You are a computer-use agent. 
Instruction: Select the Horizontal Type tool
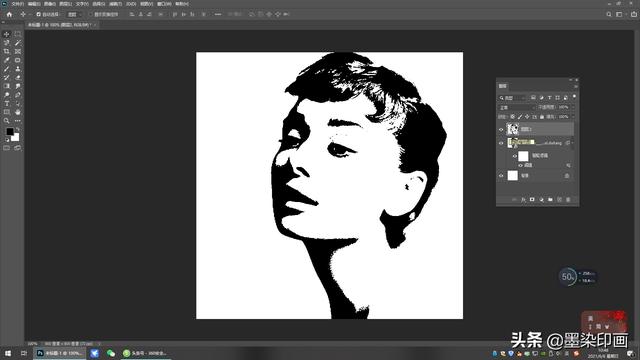click(x=7, y=104)
